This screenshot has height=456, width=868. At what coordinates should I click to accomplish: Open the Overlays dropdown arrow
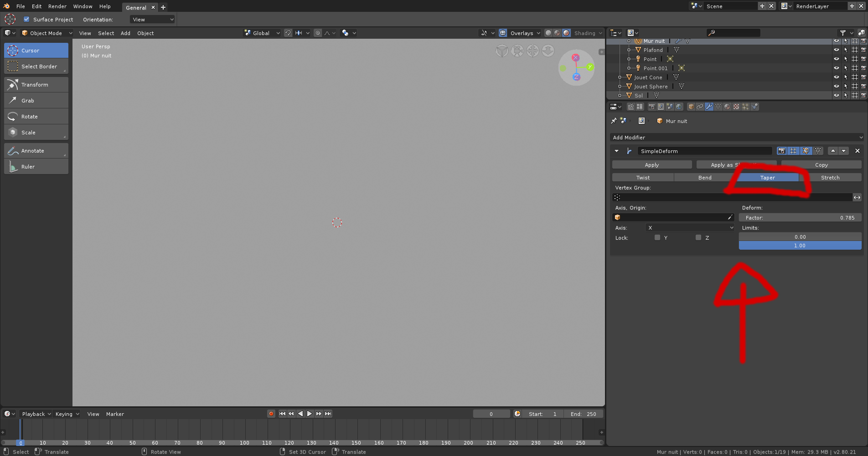click(538, 33)
